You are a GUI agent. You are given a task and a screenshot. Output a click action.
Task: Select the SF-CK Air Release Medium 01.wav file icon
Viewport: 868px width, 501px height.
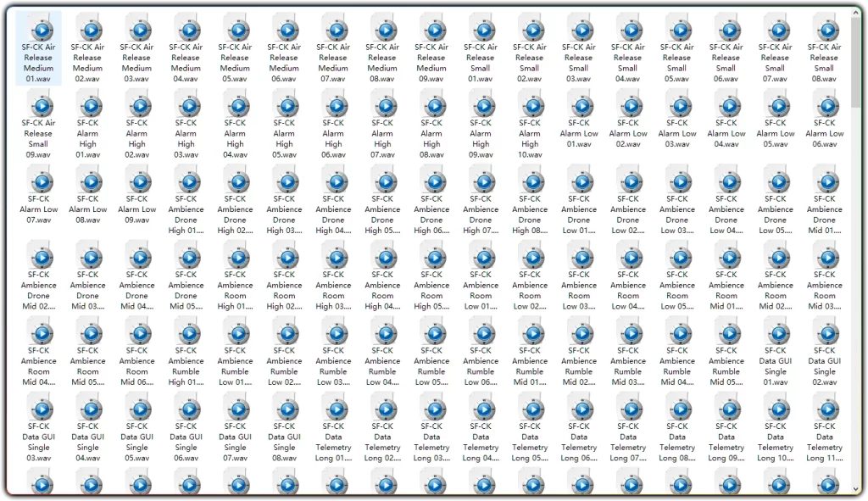coord(42,29)
